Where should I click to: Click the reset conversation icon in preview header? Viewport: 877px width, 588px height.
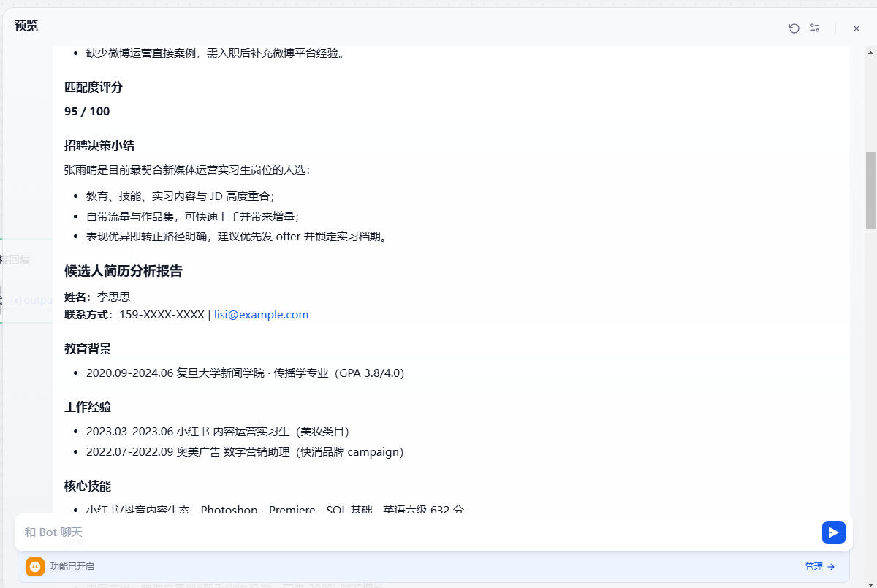pyautogui.click(x=794, y=28)
